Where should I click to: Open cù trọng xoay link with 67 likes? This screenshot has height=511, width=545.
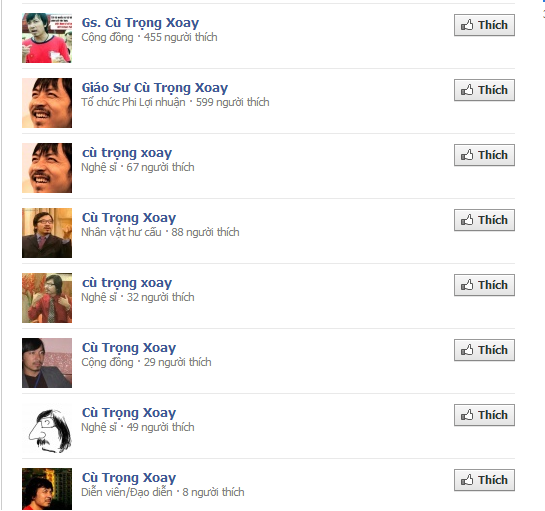coord(127,153)
